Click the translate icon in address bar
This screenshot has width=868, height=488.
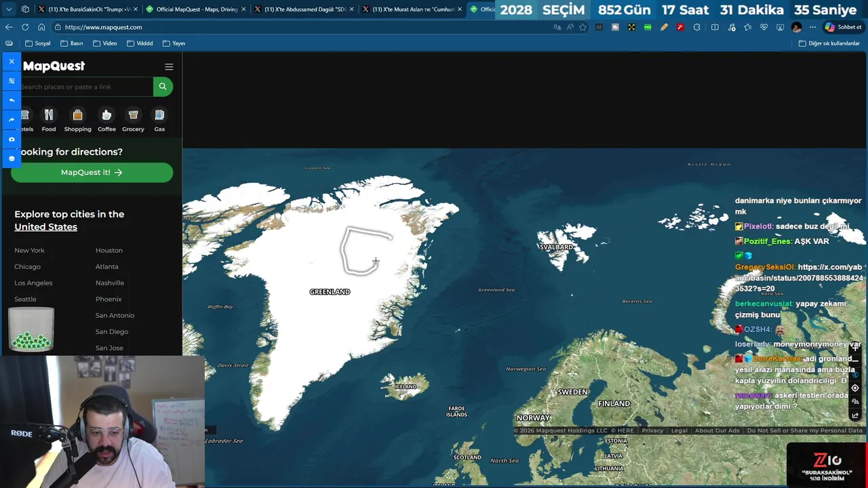[x=557, y=27]
